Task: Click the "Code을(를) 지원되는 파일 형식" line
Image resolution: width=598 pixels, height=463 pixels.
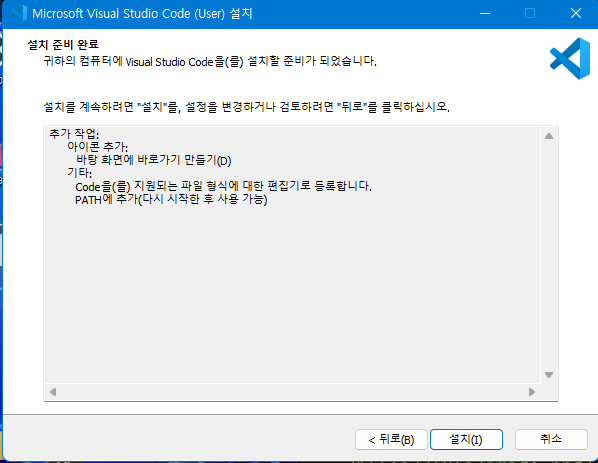Action: coord(223,186)
